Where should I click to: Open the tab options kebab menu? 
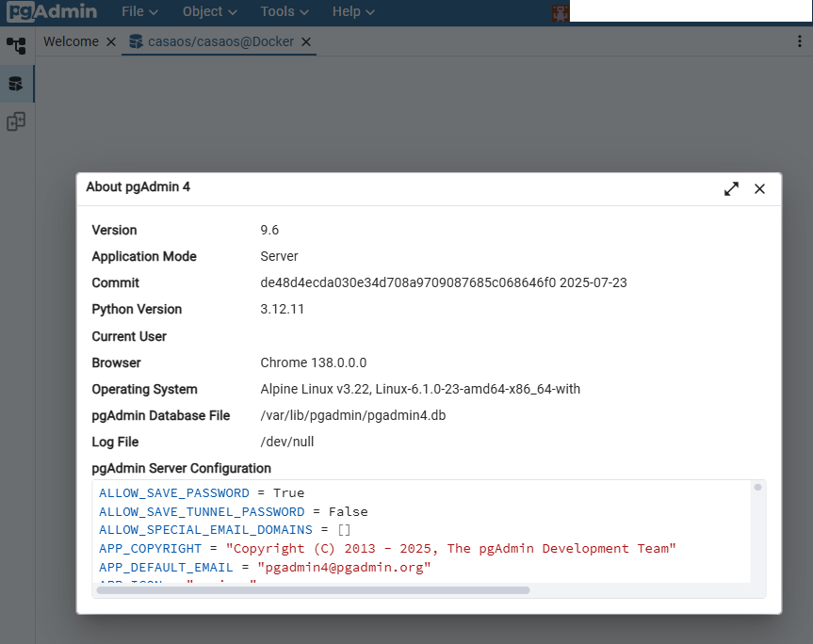coord(800,41)
